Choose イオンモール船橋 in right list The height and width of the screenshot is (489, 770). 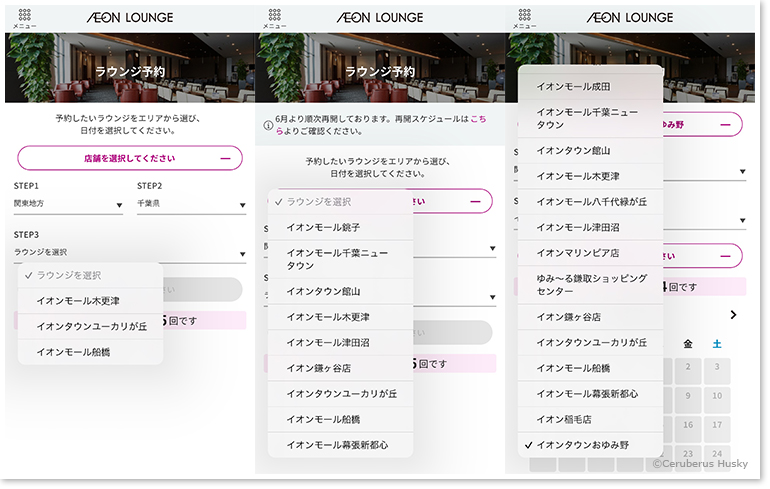(x=590, y=368)
